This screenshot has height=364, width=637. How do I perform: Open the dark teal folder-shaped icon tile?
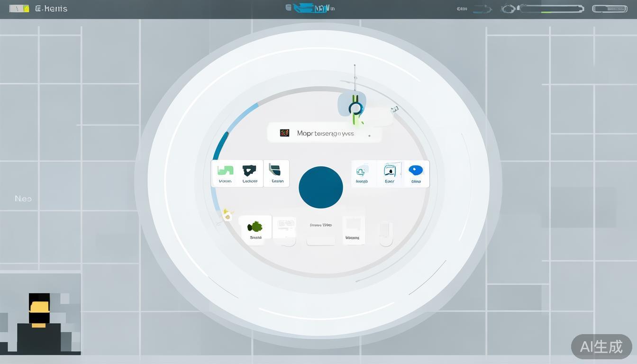coord(276,173)
